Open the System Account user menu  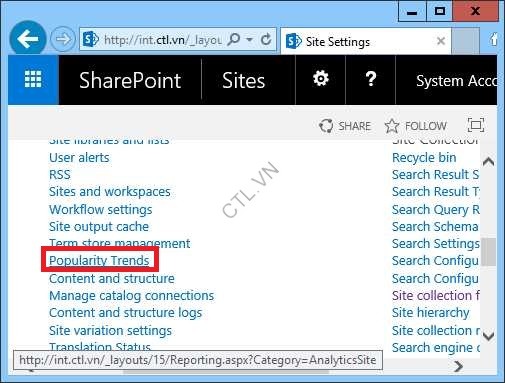(456, 81)
